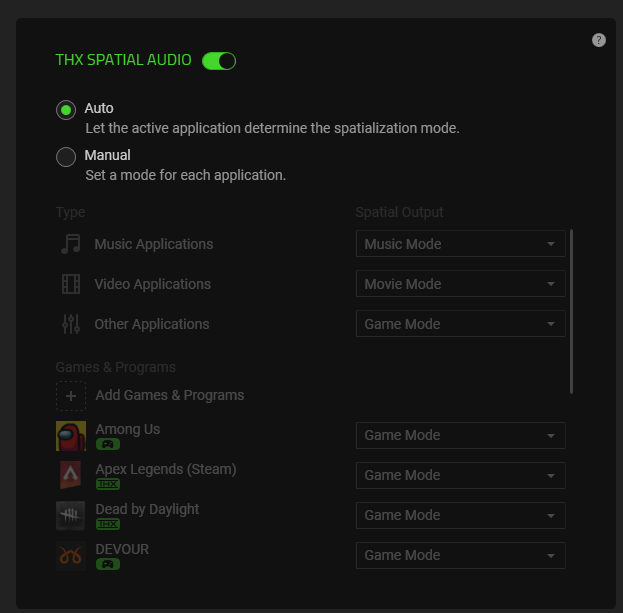
Task: Click the Video Applications film icon
Action: coord(70,284)
